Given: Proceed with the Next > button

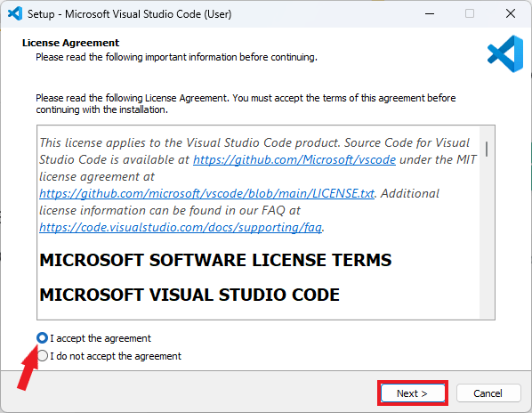Looking at the screenshot, I should click(x=413, y=393).
